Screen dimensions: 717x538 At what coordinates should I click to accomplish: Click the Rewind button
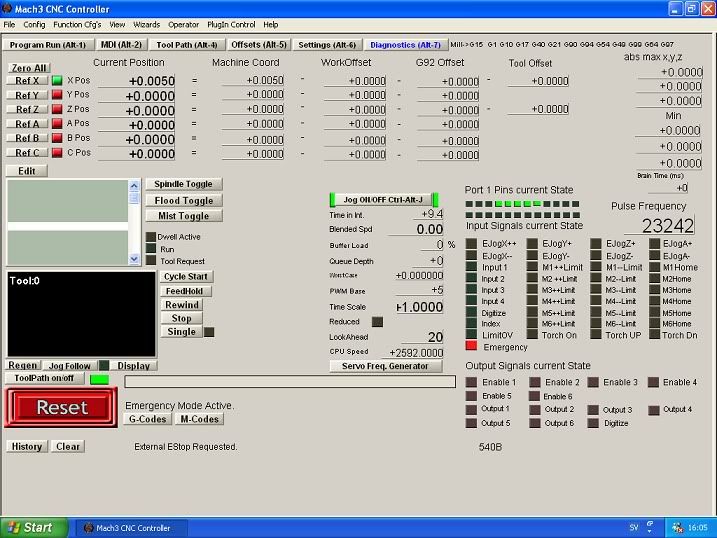[182, 305]
